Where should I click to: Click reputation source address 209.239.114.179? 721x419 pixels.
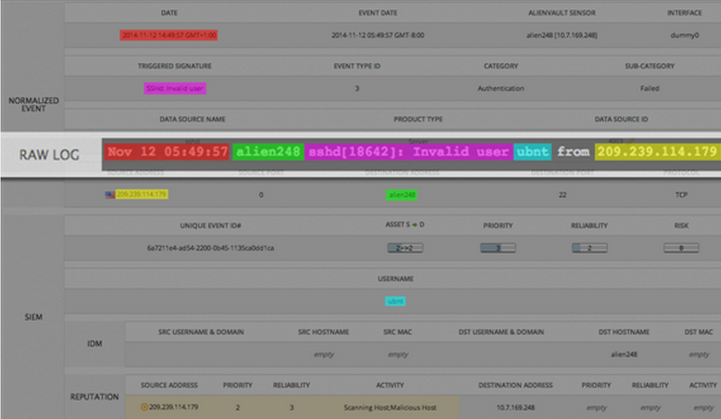point(173,407)
